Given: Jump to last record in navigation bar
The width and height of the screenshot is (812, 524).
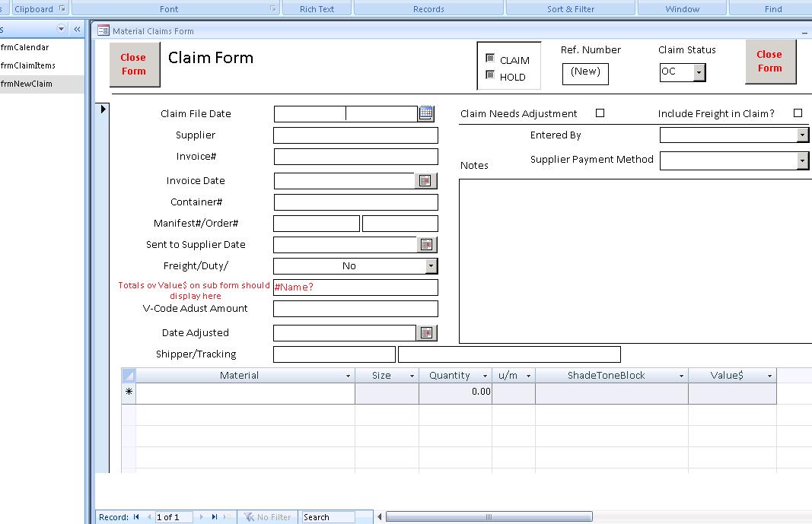Looking at the screenshot, I should click(x=215, y=517).
